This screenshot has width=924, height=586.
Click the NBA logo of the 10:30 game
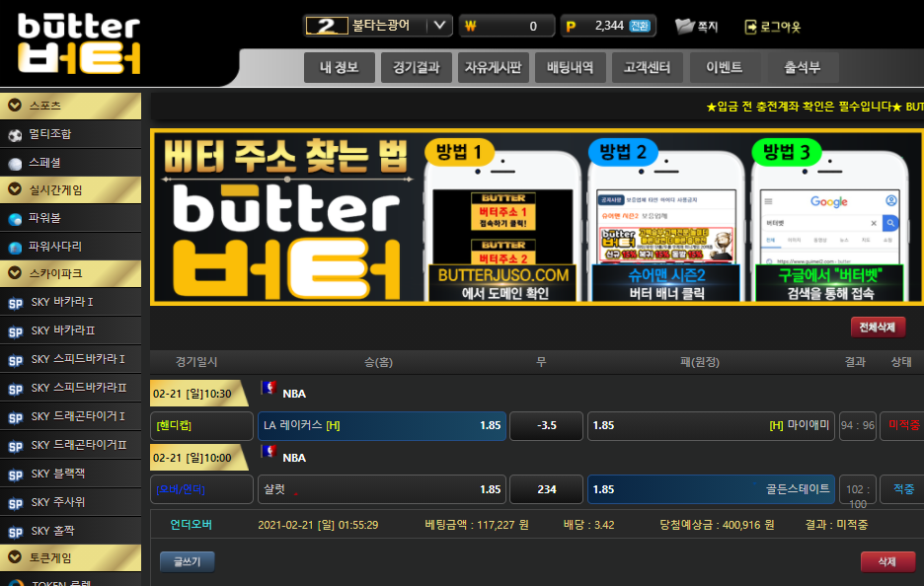click(x=269, y=389)
